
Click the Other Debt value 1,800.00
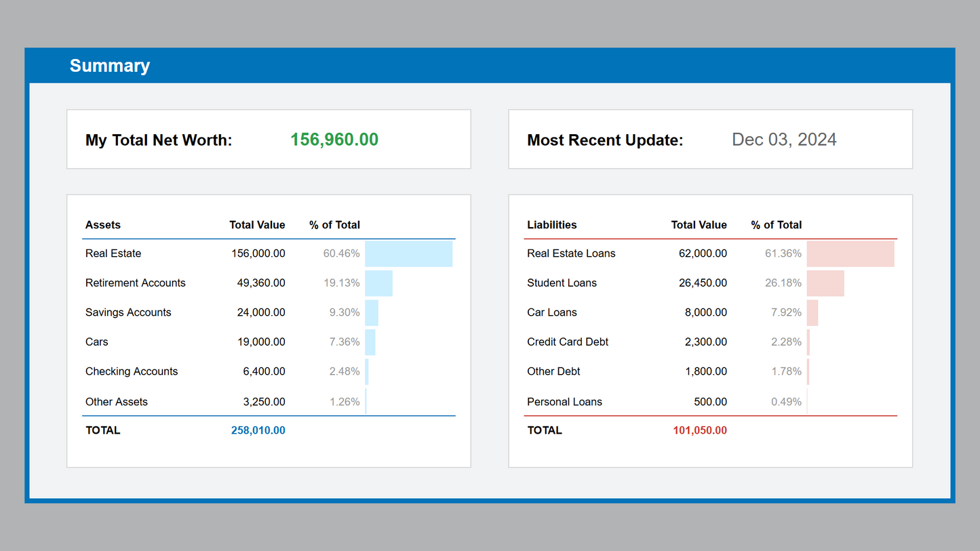(705, 371)
